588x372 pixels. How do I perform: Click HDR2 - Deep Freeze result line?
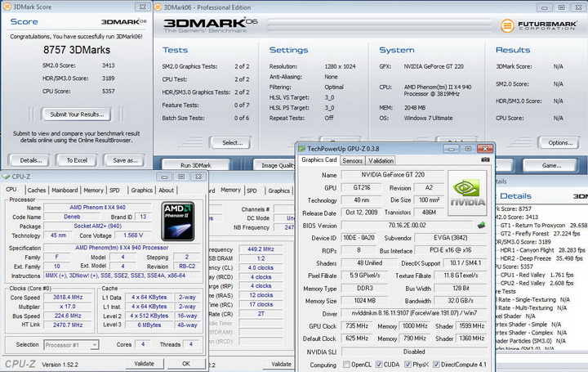[541, 258]
